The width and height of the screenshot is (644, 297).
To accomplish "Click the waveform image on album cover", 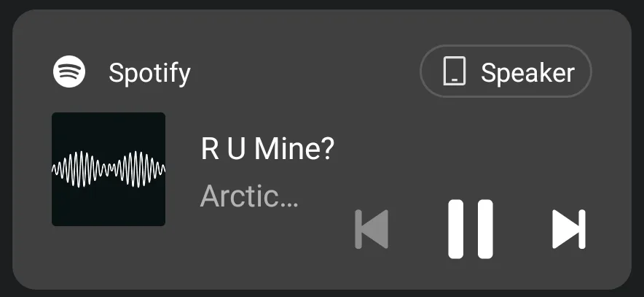I will coord(109,169).
